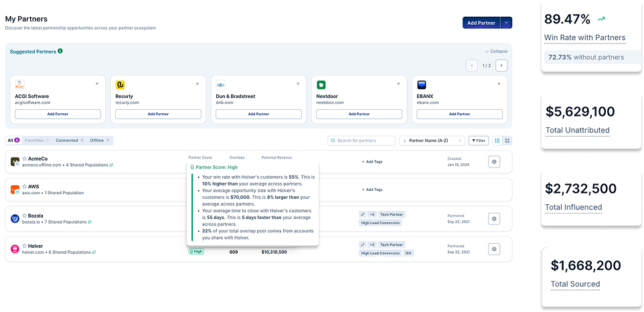
Task: Click Bozala's High Lead Conversion tag
Action: pyautogui.click(x=380, y=223)
